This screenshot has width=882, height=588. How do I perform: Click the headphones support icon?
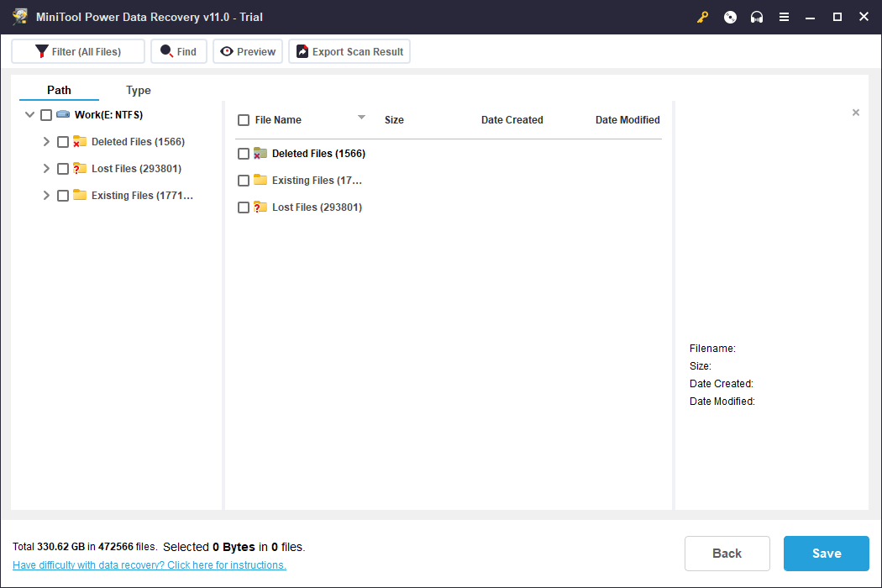[x=757, y=18]
